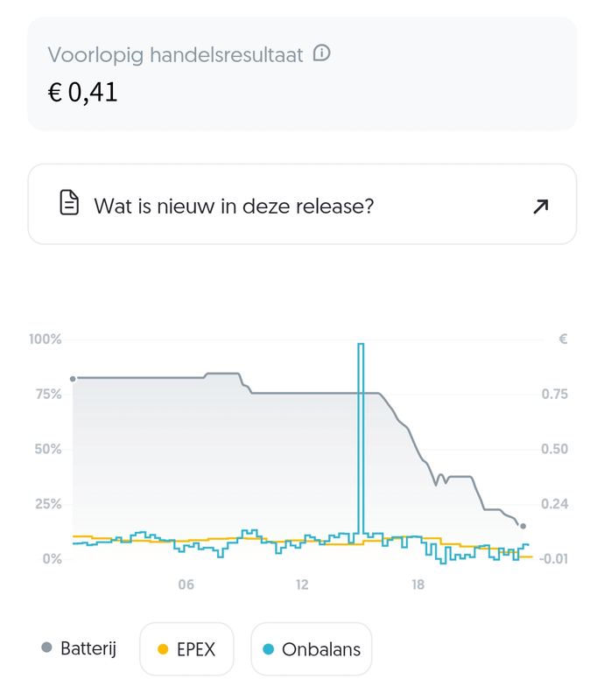Viewport: 604px width, 700px height.
Task: Click the 18 hour label on the time axis
Action: 418,584
